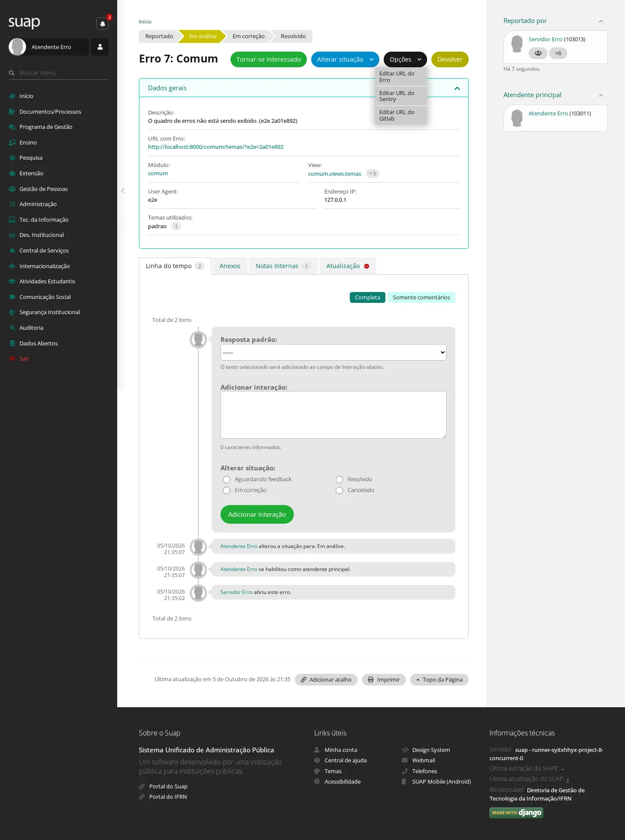625x840 pixels.
Task: Click the Devolver button
Action: coord(450,59)
